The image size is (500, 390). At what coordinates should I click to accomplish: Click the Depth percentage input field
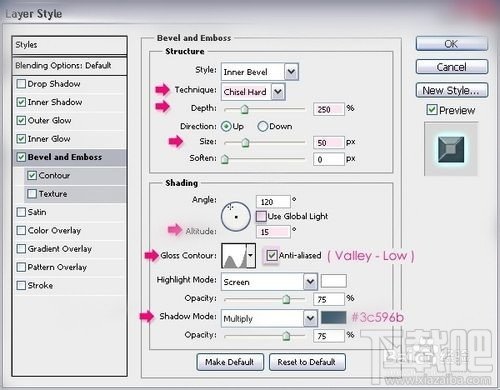tap(328, 109)
